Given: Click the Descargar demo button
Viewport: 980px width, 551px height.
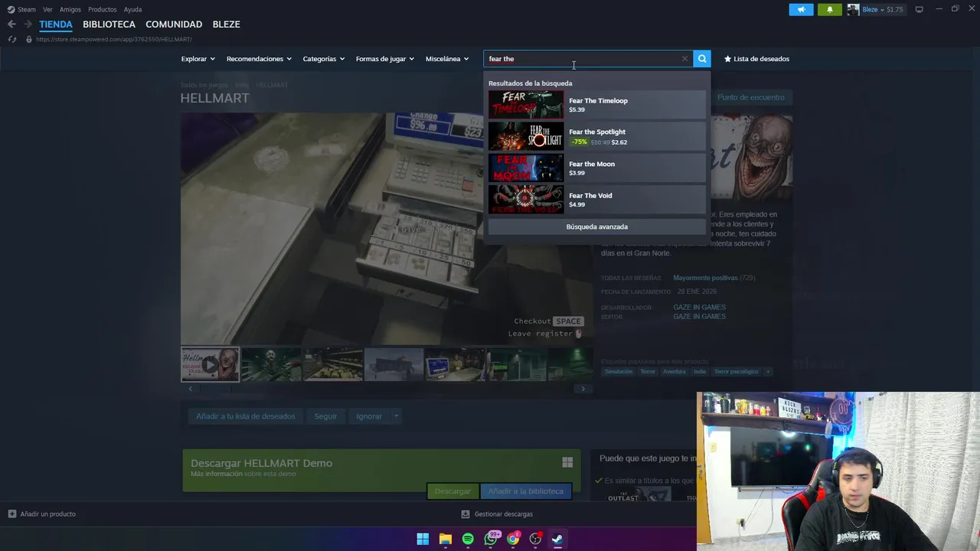Looking at the screenshot, I should coord(452,491).
